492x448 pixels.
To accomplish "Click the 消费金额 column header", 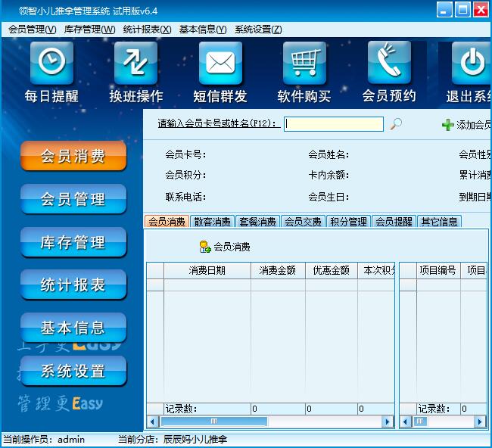I will pyautogui.click(x=278, y=270).
